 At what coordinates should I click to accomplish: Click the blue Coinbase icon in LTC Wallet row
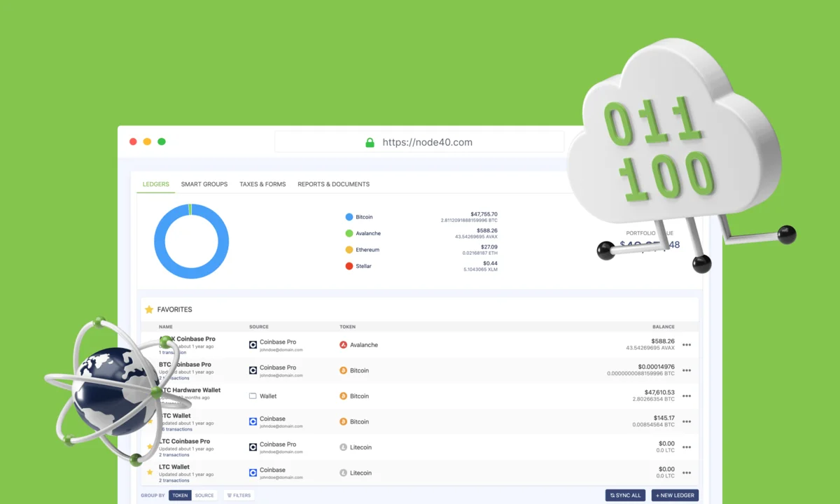(x=253, y=473)
